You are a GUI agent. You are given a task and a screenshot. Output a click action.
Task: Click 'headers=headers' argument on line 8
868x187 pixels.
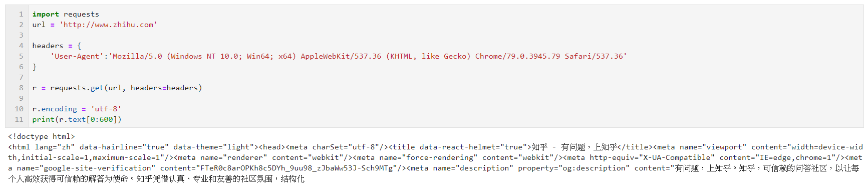click(164, 88)
